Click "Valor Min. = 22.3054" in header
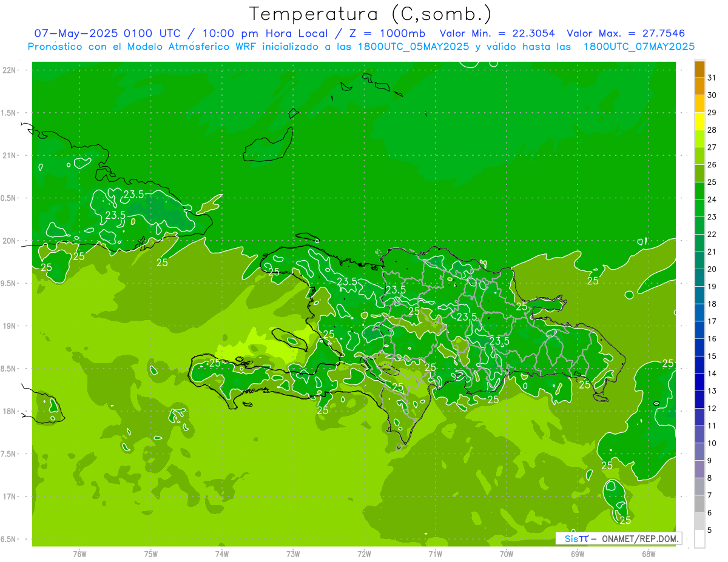 [x=497, y=33]
